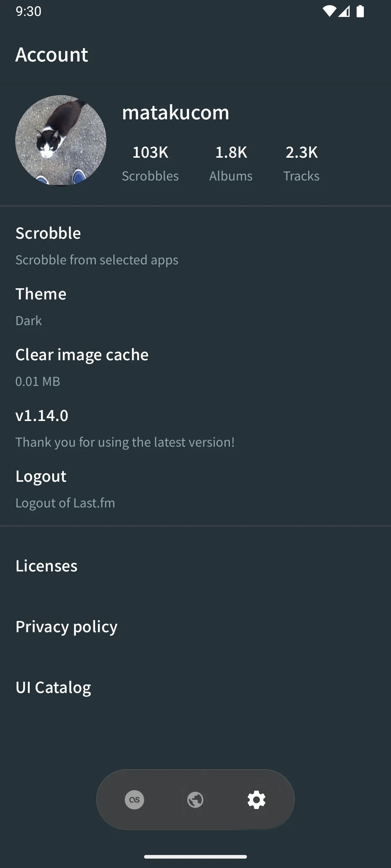Select the globe charts icon
This screenshot has width=391, height=868.
[x=195, y=800]
